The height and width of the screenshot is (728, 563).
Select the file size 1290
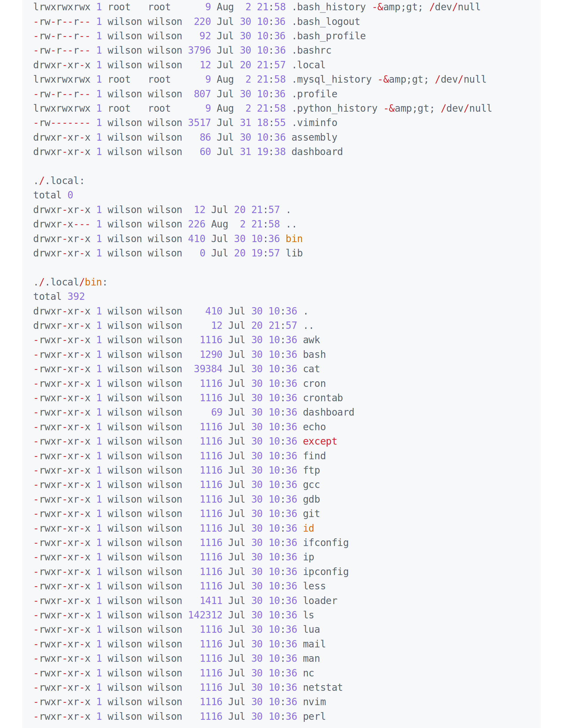pyautogui.click(x=211, y=354)
